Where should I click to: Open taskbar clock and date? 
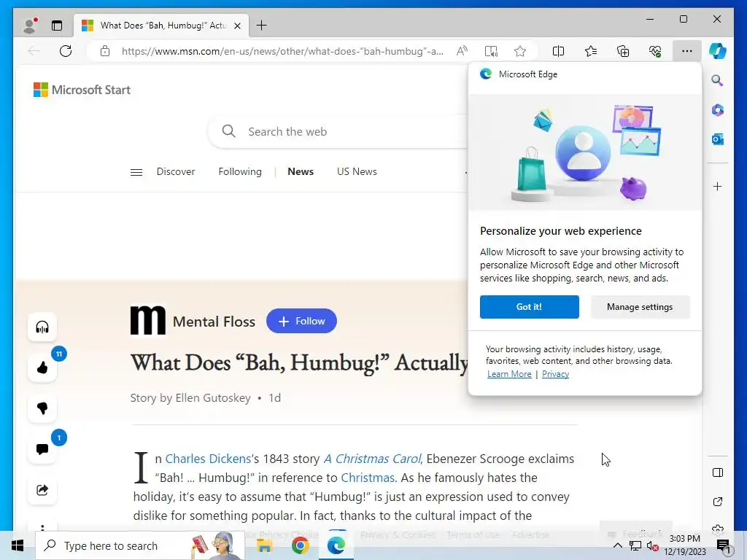coord(685,545)
